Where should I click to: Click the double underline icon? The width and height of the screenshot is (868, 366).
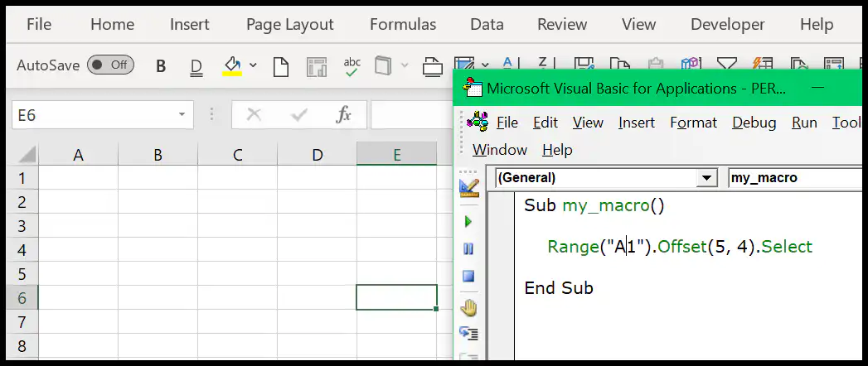(x=196, y=67)
